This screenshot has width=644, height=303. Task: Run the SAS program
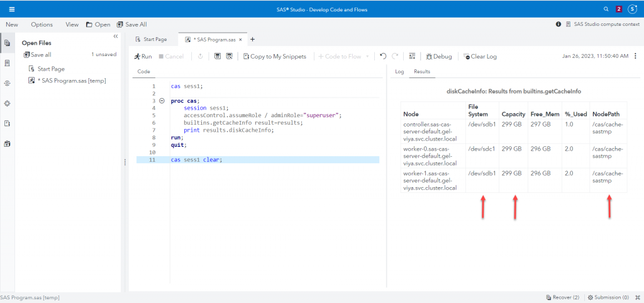click(143, 56)
